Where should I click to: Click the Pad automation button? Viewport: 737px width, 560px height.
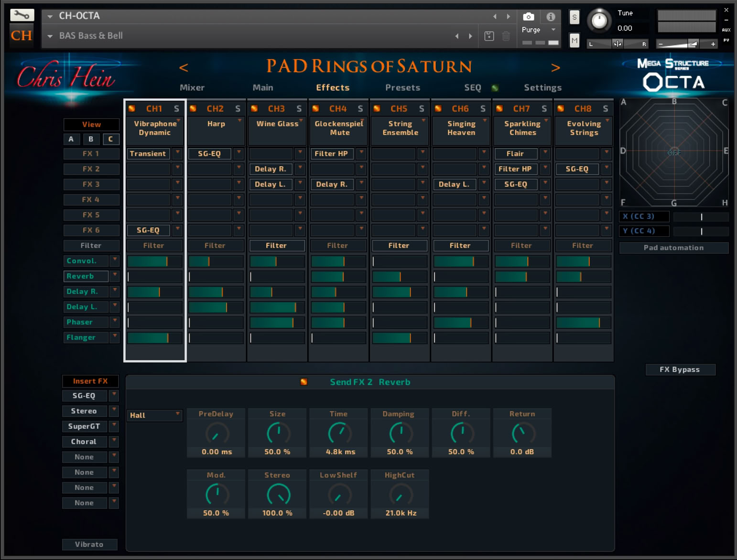click(x=673, y=248)
